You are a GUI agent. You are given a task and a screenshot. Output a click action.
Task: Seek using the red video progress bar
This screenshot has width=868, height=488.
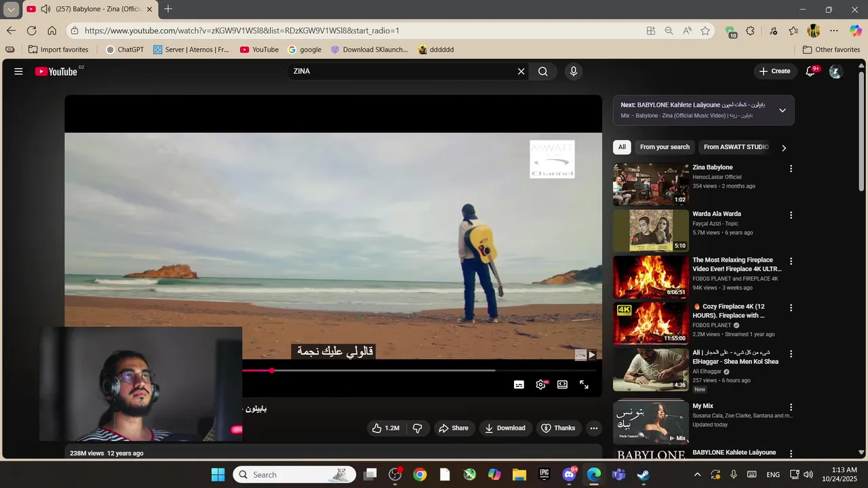(x=419, y=371)
